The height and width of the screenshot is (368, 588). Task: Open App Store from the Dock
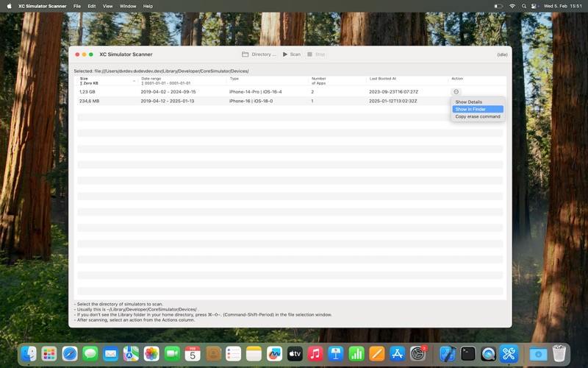tap(397, 354)
